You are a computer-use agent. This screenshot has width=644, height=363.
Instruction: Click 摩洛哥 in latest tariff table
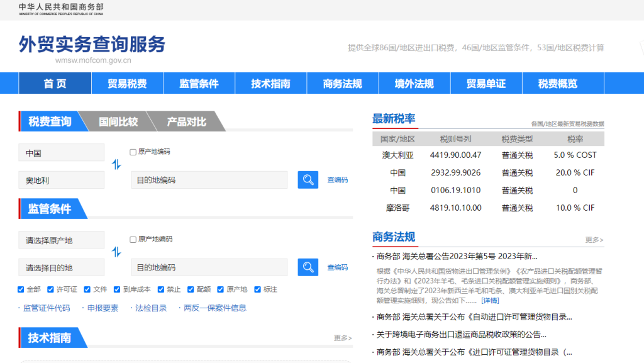tap(397, 208)
